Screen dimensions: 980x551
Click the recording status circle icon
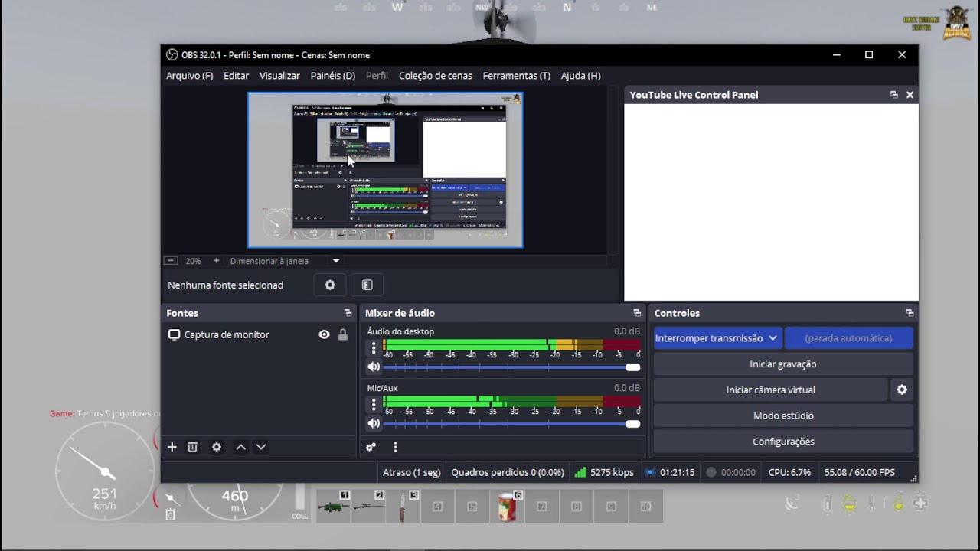click(x=711, y=472)
